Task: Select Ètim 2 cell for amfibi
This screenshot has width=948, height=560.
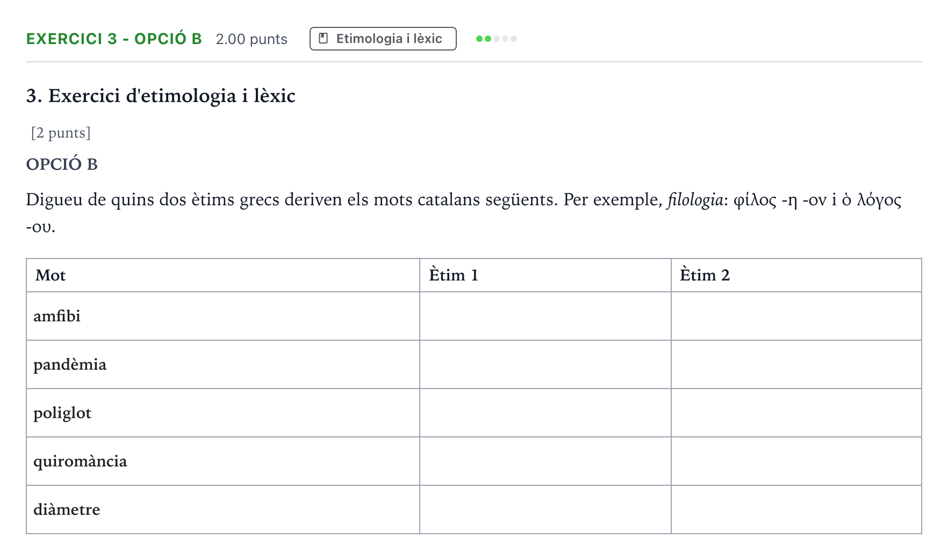Action: (x=796, y=316)
